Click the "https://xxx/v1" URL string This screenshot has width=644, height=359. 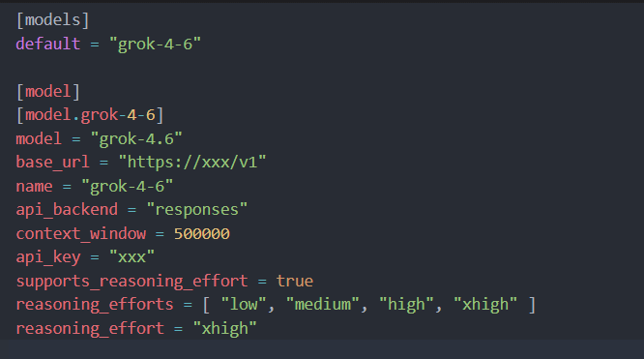point(192,162)
